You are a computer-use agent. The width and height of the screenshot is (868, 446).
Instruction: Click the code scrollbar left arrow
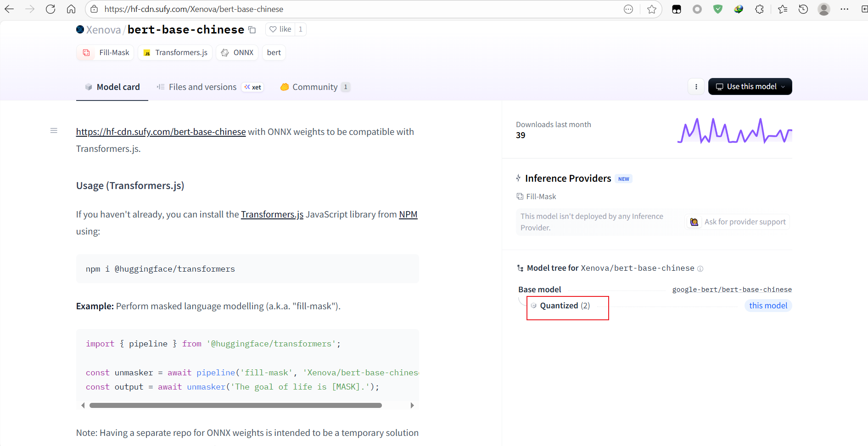click(83, 406)
